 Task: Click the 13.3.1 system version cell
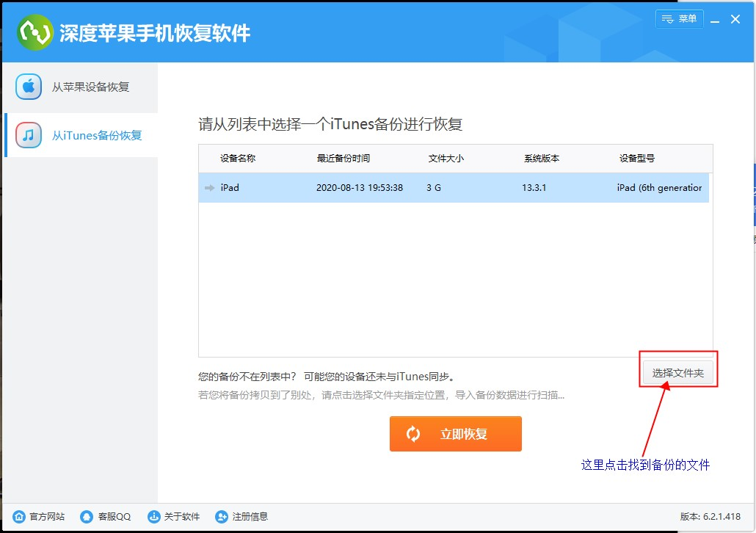(x=534, y=188)
